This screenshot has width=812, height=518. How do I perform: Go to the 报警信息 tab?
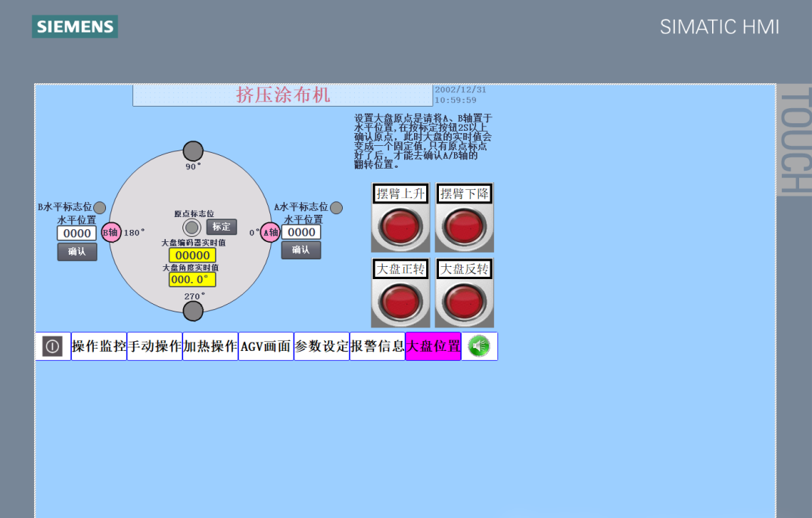[378, 346]
